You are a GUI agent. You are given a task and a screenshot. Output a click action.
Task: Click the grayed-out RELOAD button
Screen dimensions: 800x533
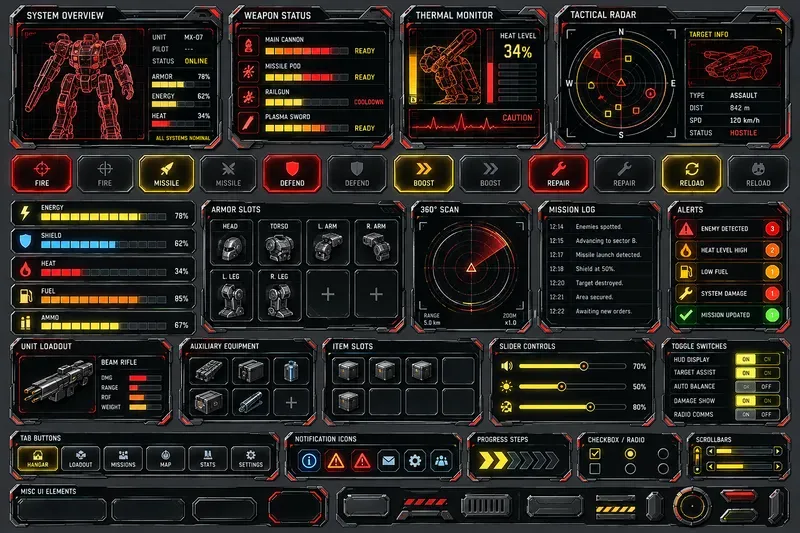(758, 173)
